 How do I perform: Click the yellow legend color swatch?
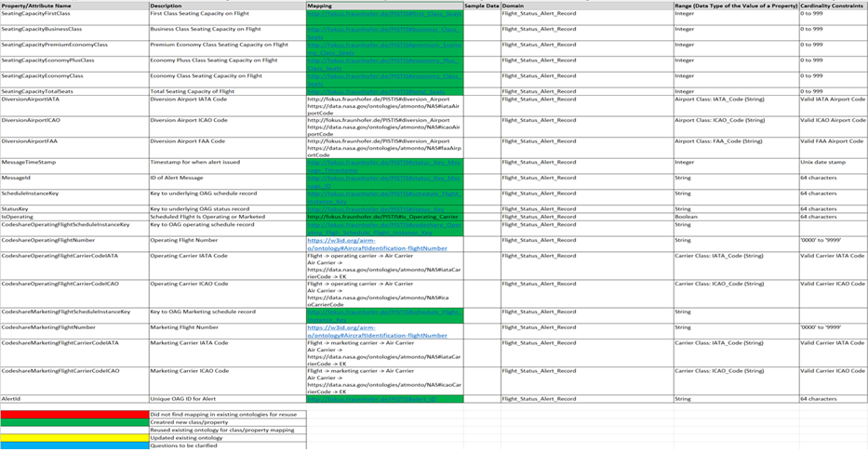tap(74, 438)
